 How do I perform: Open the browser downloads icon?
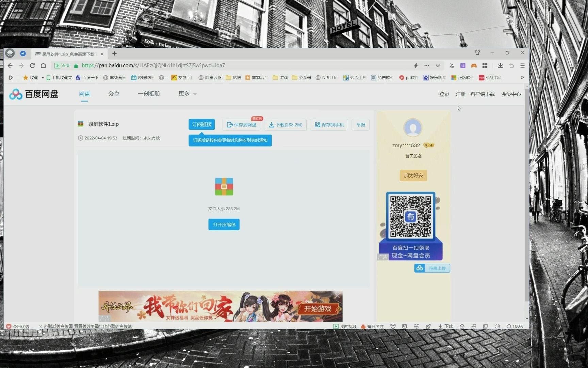pos(500,65)
